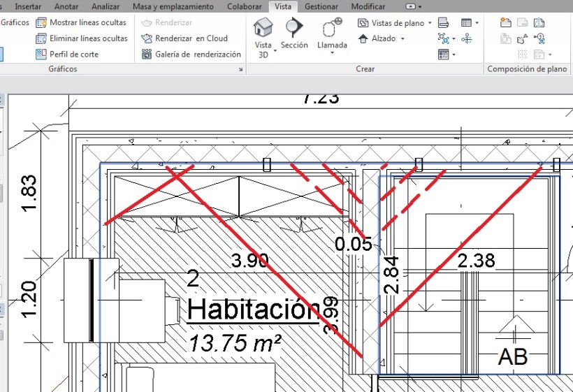Click the Vista 3D house icon
573x392 pixels.
click(x=263, y=28)
